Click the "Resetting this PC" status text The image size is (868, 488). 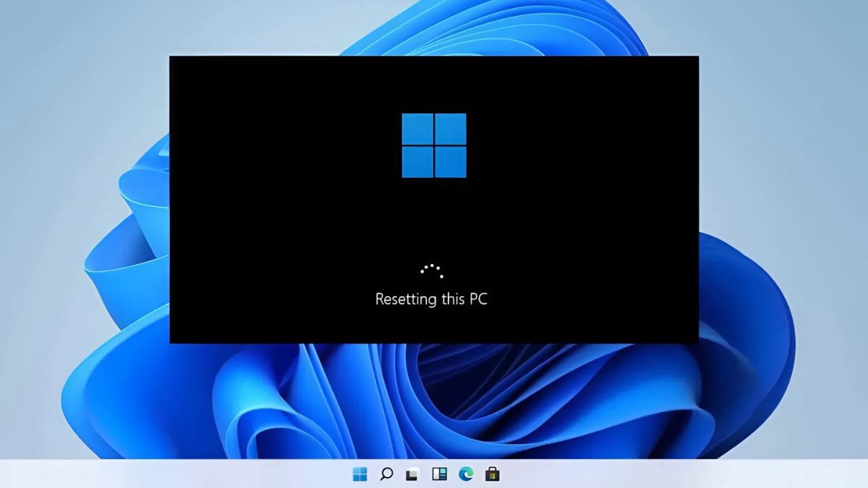tap(433, 299)
